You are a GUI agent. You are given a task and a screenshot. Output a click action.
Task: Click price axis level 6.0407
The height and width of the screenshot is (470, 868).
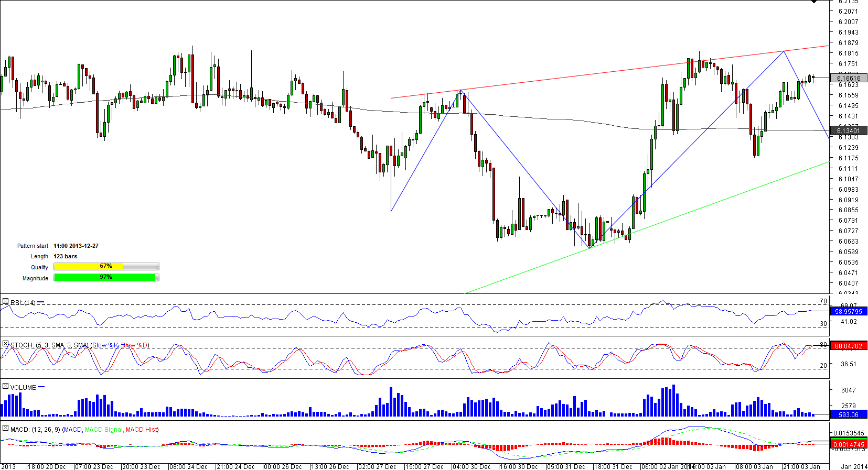849,283
